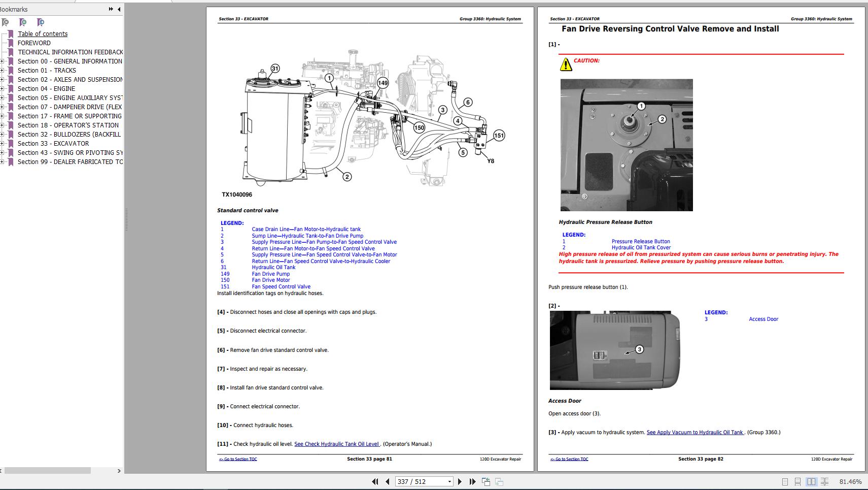Open the Table of contents bookmark
The image size is (868, 490).
(x=43, y=34)
